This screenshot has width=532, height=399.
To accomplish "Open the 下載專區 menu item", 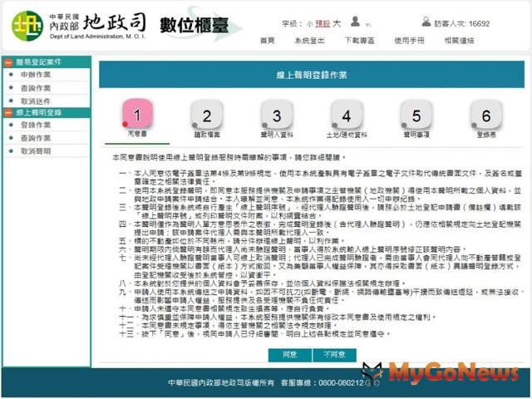I will (360, 41).
